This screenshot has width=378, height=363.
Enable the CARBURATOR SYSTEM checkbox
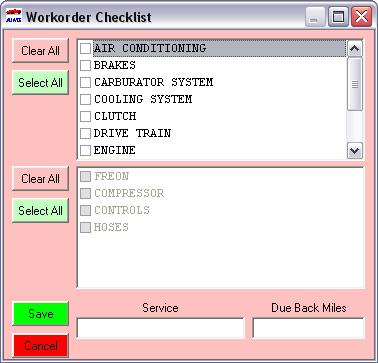pyautogui.click(x=85, y=82)
